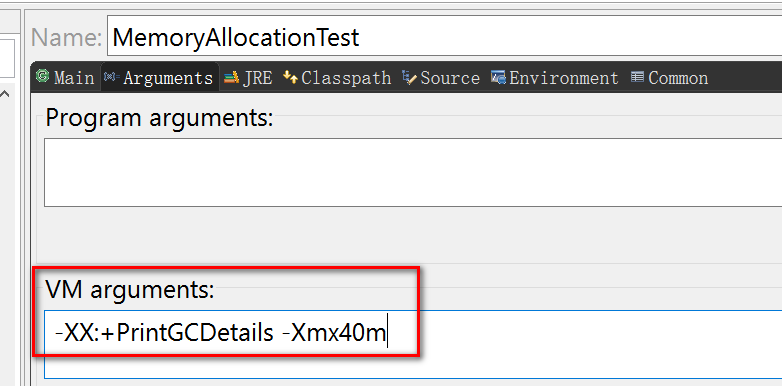This screenshot has height=386, width=782.
Task: Select the Arguments tab label
Action: [168, 78]
